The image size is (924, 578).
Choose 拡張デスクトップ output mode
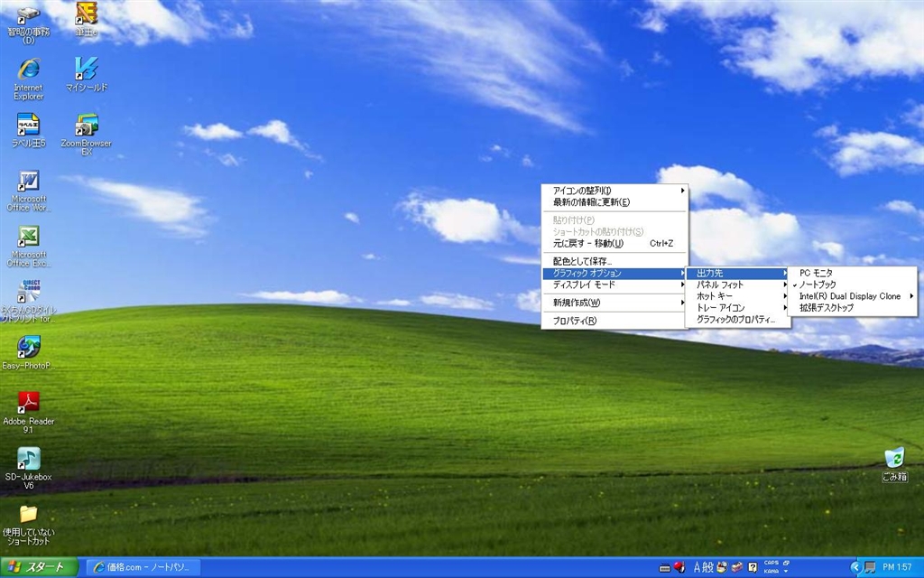(x=852, y=307)
